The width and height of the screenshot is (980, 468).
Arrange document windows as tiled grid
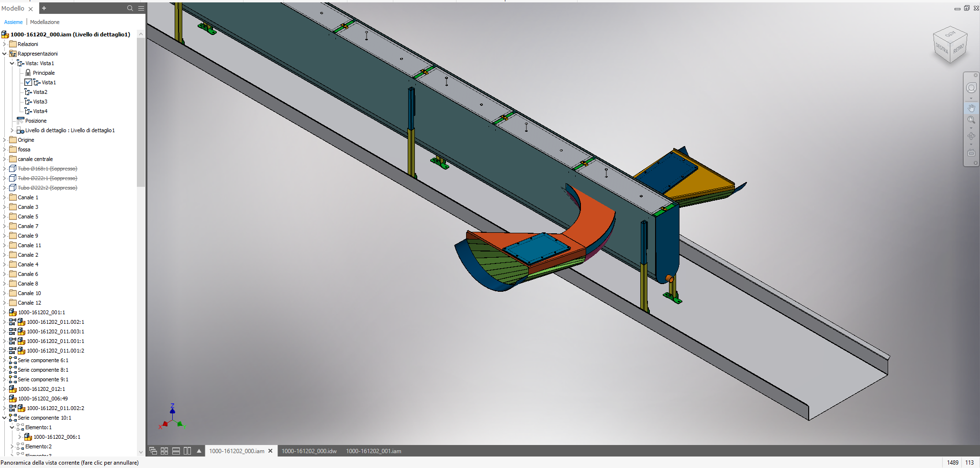pyautogui.click(x=164, y=451)
